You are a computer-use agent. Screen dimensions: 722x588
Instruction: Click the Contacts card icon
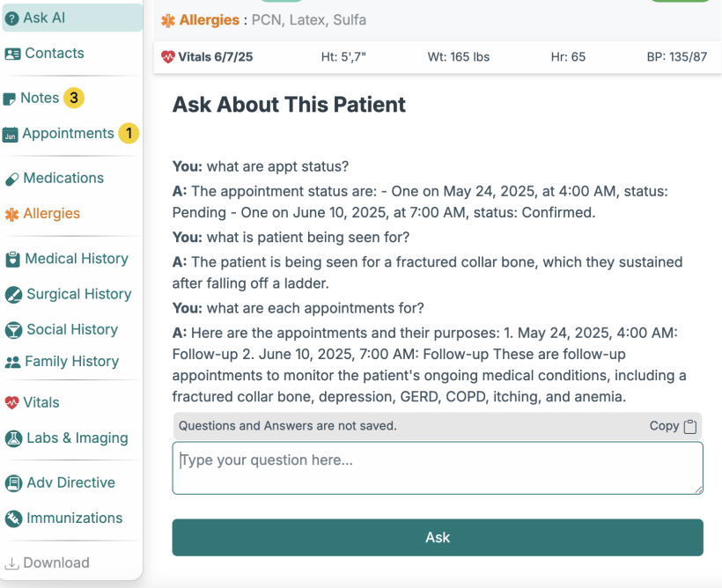tap(12, 54)
